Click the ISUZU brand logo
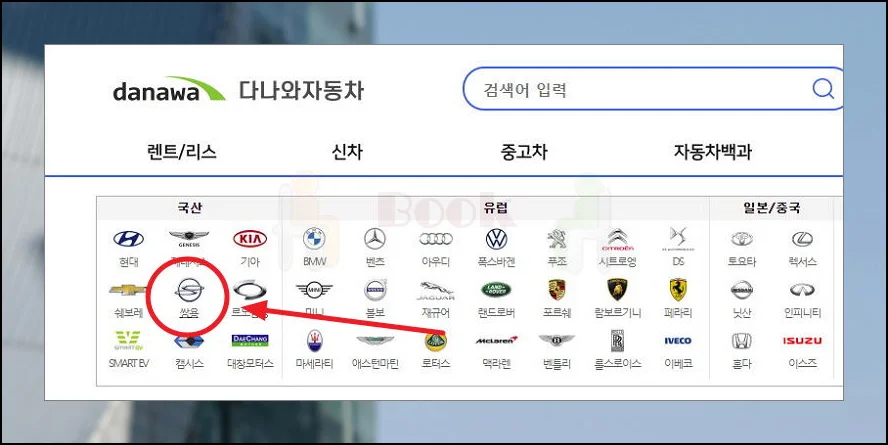 click(802, 341)
